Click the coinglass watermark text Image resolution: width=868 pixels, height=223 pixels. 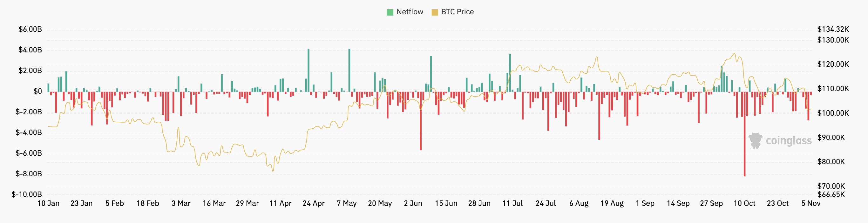point(789,140)
